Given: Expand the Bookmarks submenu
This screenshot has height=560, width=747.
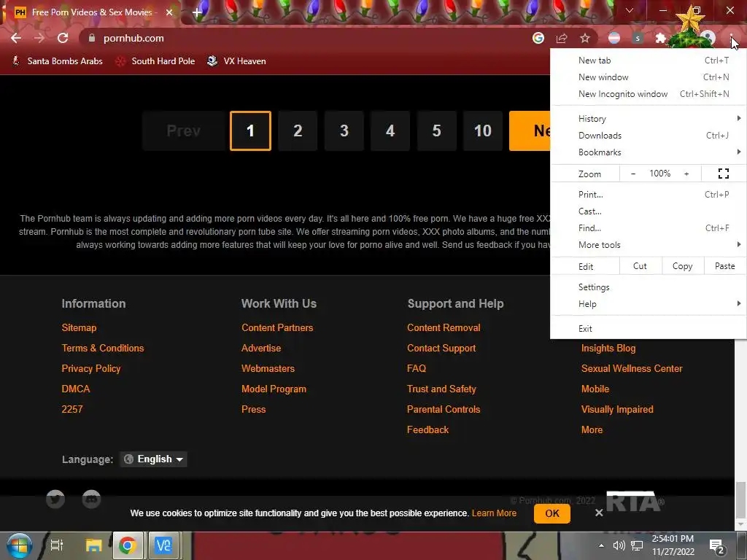Looking at the screenshot, I should (648, 152).
